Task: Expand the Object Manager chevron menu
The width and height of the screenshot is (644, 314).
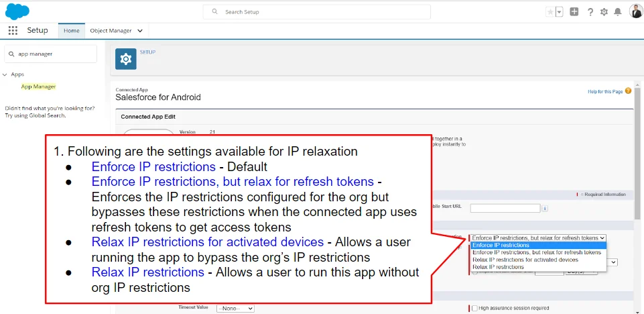Action: pos(140,31)
